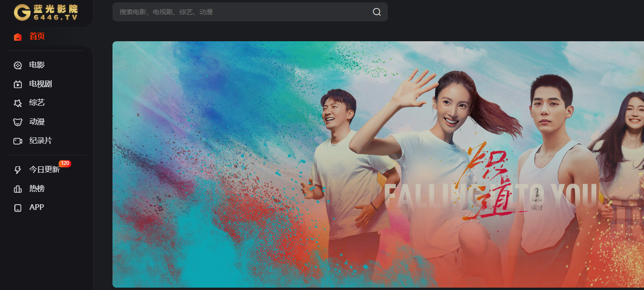This screenshot has height=290, width=644.
Task: Click the bear face icon beside 动漫
Action: (x=18, y=122)
